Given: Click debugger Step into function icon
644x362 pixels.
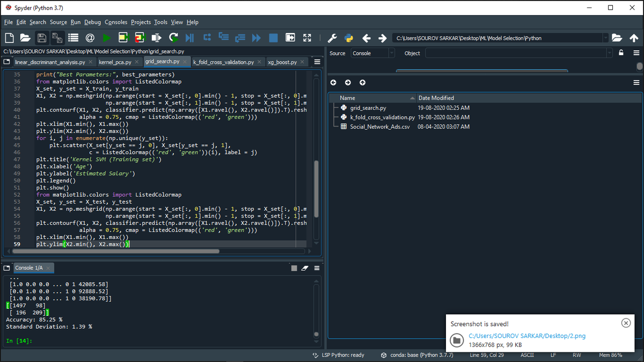Looking at the screenshot, I should pyautogui.click(x=223, y=38).
